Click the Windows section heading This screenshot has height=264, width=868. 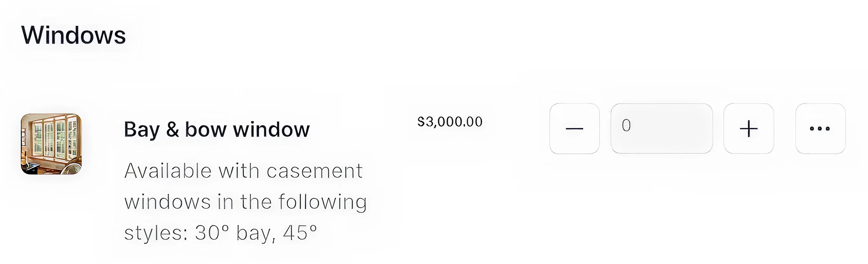(x=74, y=35)
